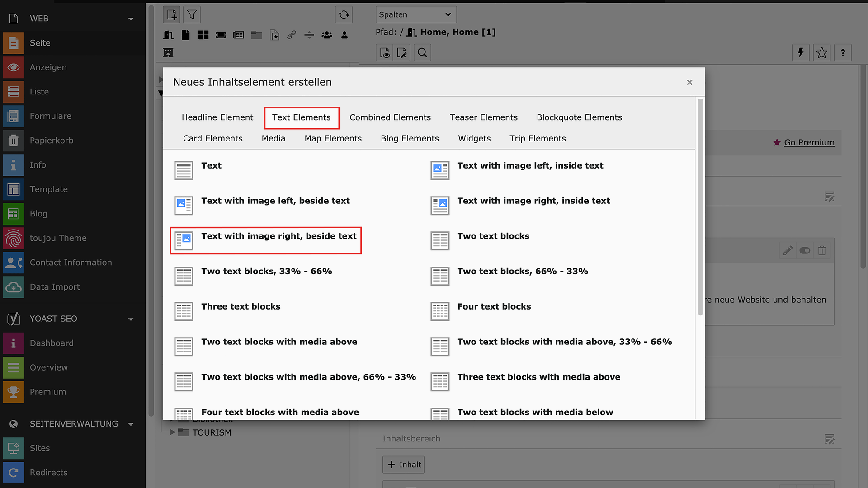Select Text with image right, beside text

coord(278,236)
